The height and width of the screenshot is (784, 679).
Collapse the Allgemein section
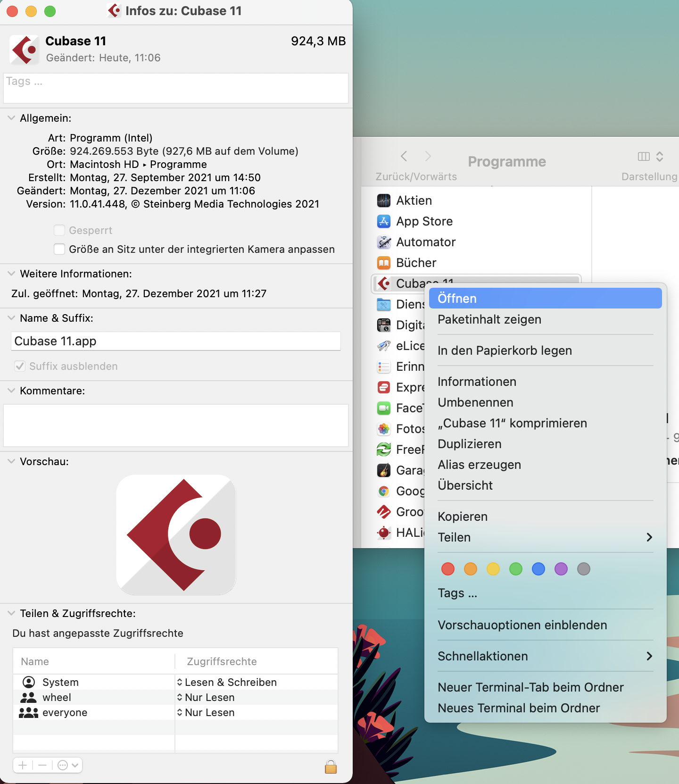tap(11, 118)
